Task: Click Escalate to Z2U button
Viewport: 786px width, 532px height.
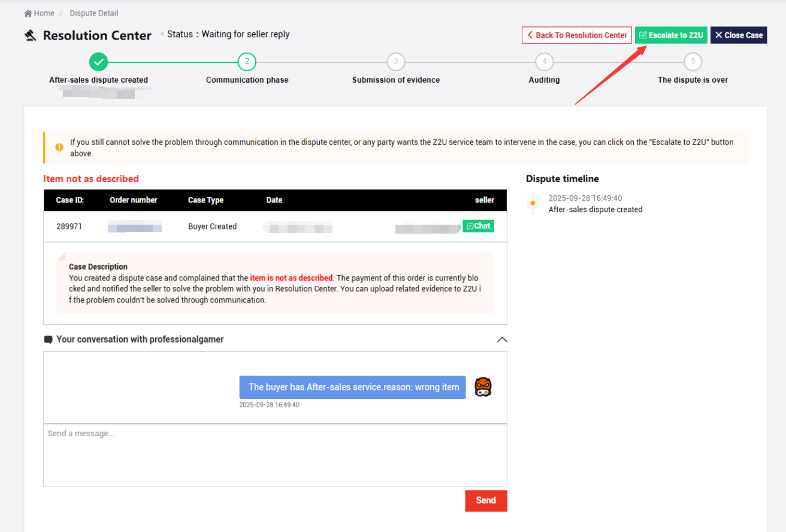Action: click(x=671, y=35)
